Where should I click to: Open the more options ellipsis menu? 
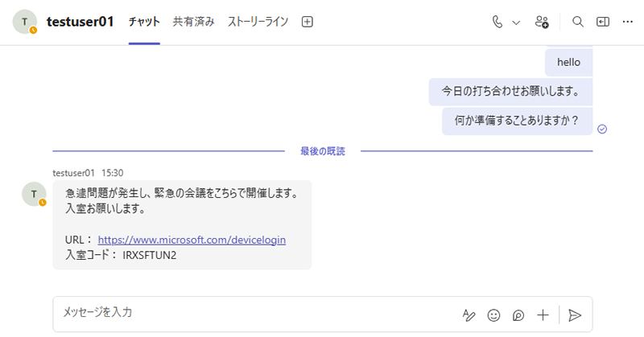tap(628, 22)
